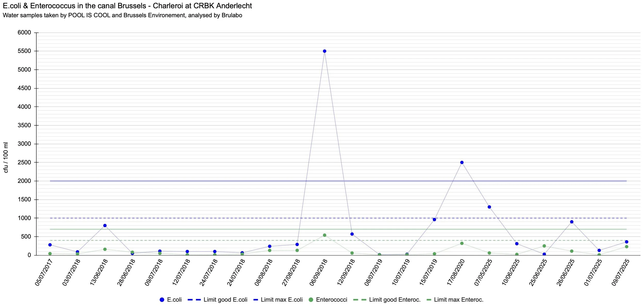Click the x-axis date label 28/06/2018
This screenshot has width=644, height=306.
point(126,272)
